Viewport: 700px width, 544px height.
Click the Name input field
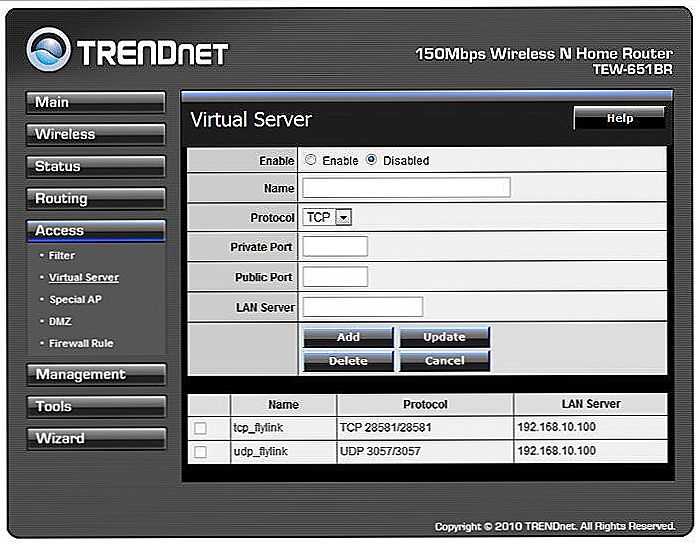406,188
